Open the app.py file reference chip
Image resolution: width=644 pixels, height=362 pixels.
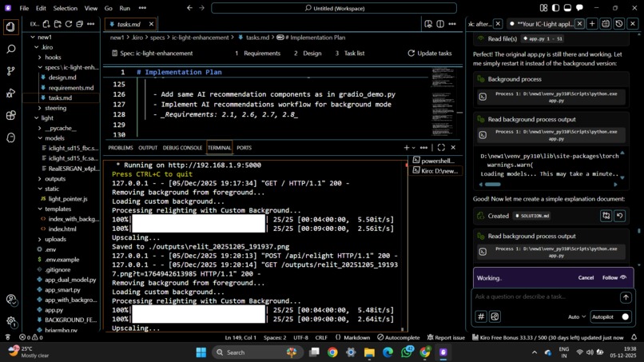point(543,38)
